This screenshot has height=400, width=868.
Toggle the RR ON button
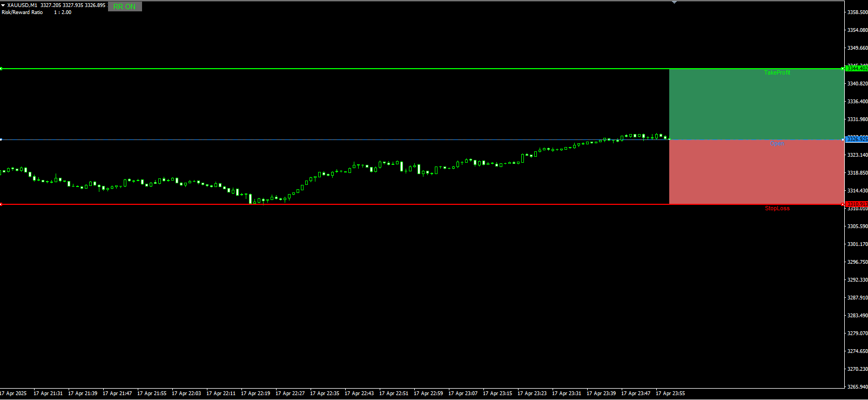tap(125, 6)
